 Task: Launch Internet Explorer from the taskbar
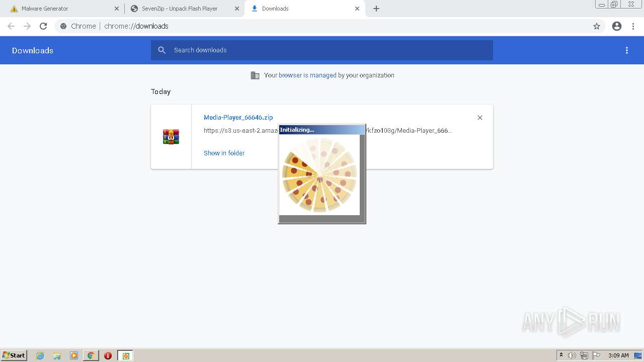40,355
